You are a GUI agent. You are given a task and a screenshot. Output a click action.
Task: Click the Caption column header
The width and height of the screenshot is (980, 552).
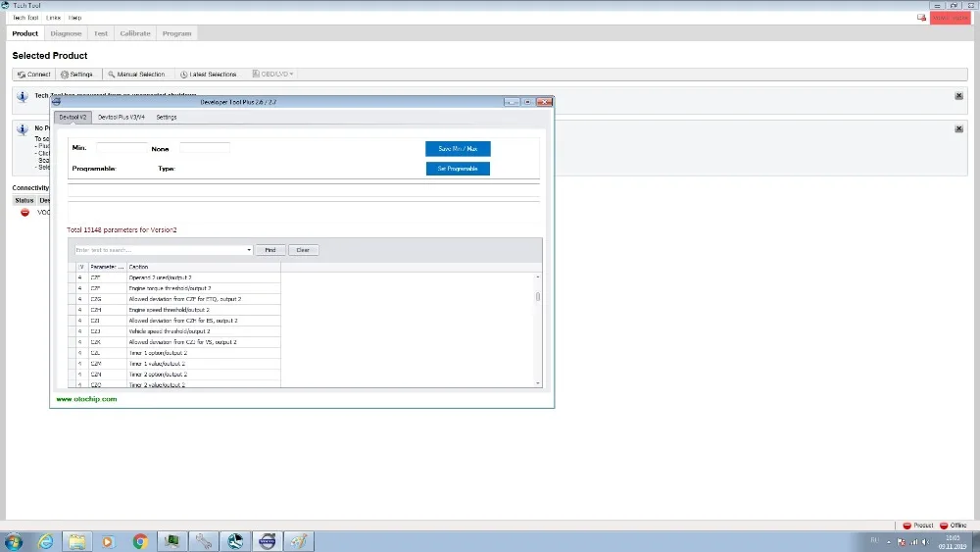click(x=203, y=267)
